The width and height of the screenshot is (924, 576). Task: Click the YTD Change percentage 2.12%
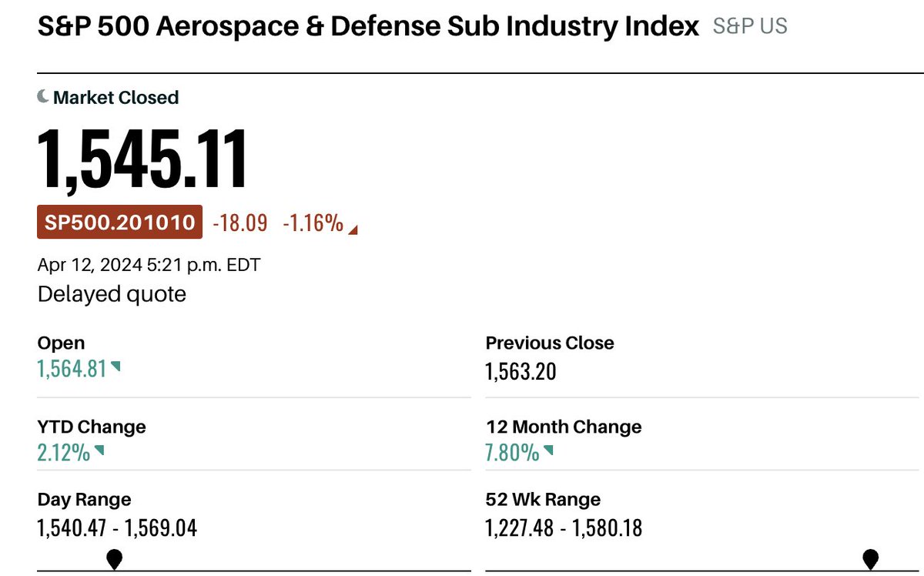coord(63,453)
